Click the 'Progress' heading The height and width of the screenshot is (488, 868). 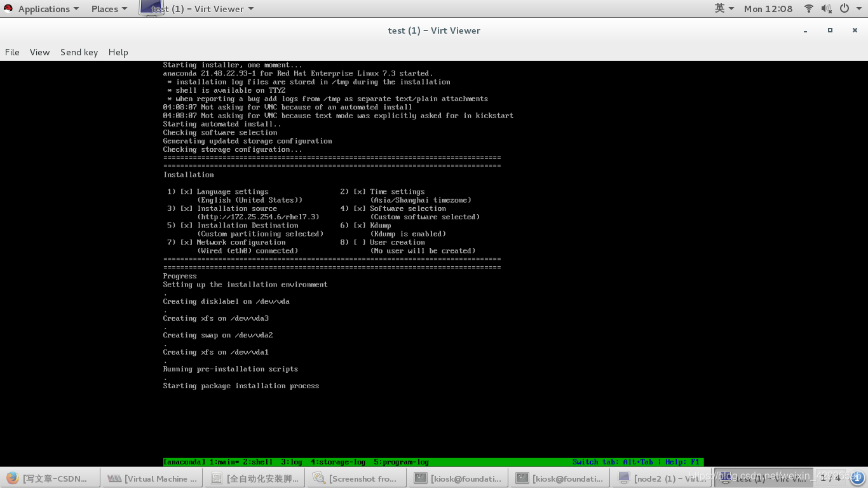(x=180, y=276)
